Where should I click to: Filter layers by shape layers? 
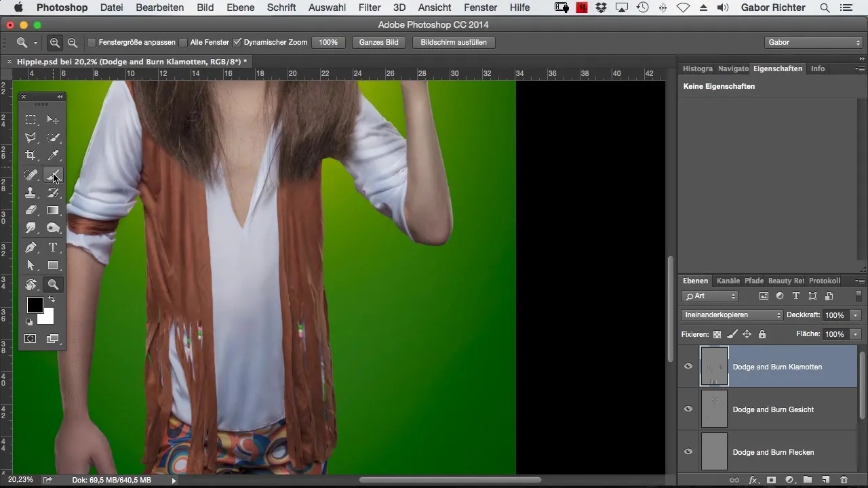point(812,296)
